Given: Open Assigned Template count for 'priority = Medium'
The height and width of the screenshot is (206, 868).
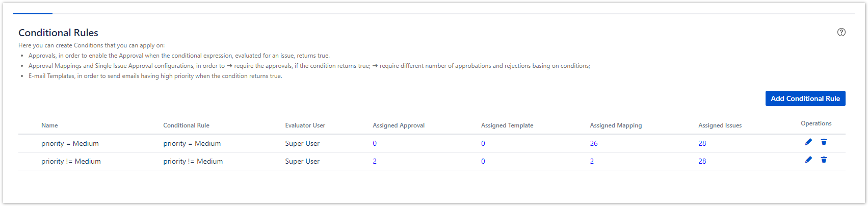Looking at the screenshot, I should tap(483, 144).
